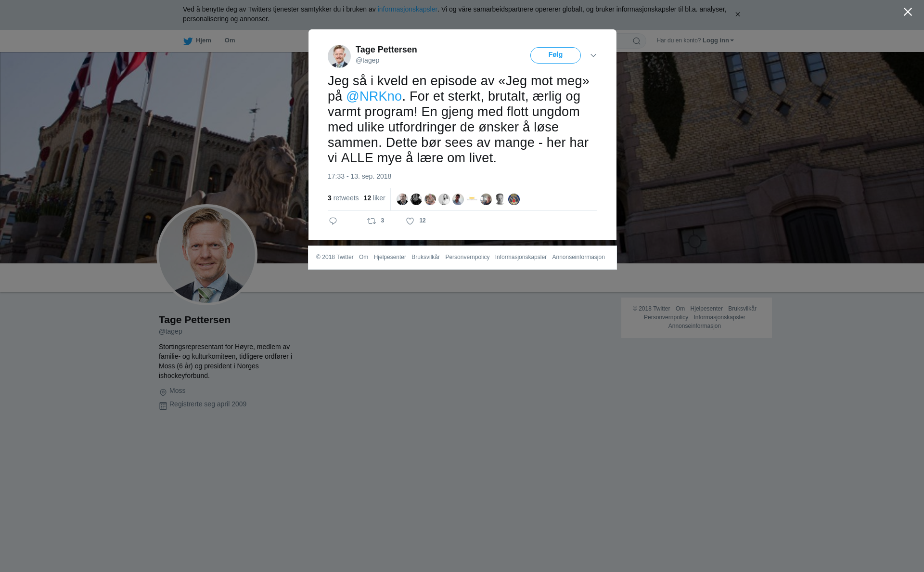
Task: Click first liker avatar thumbnail
Action: (x=402, y=199)
